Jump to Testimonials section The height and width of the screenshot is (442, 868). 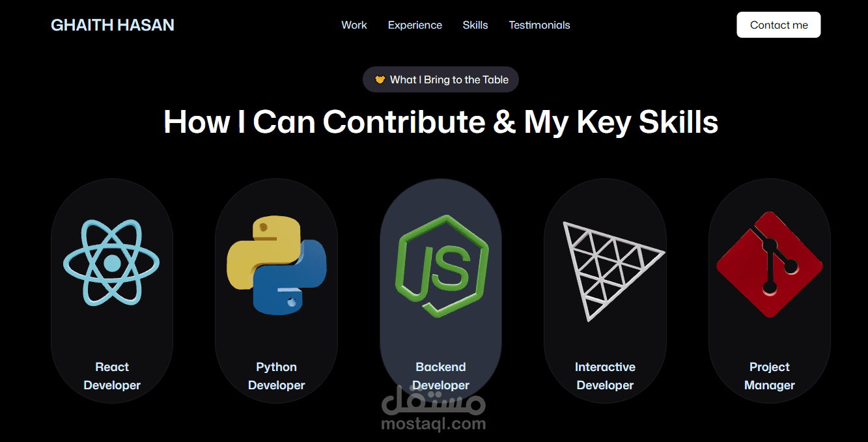tap(539, 25)
